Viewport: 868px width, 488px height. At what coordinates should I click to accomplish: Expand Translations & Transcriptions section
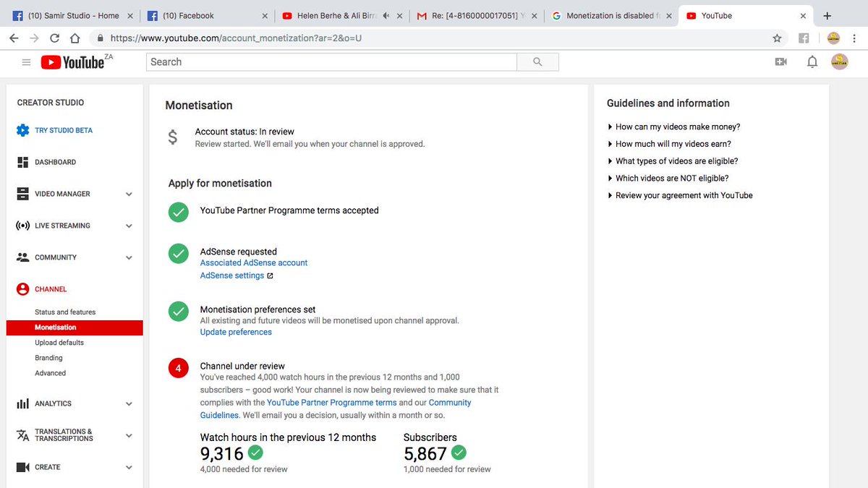[x=129, y=436]
